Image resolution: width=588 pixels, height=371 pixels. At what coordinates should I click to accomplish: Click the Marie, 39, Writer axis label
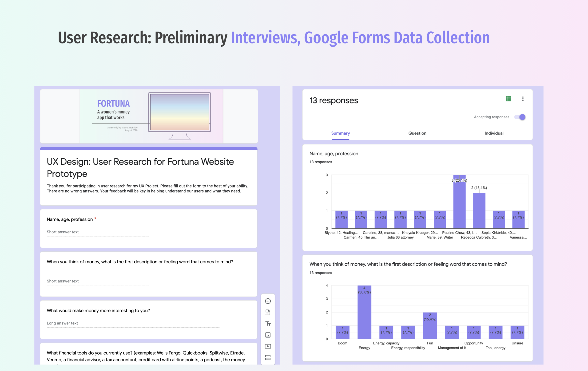[440, 237]
